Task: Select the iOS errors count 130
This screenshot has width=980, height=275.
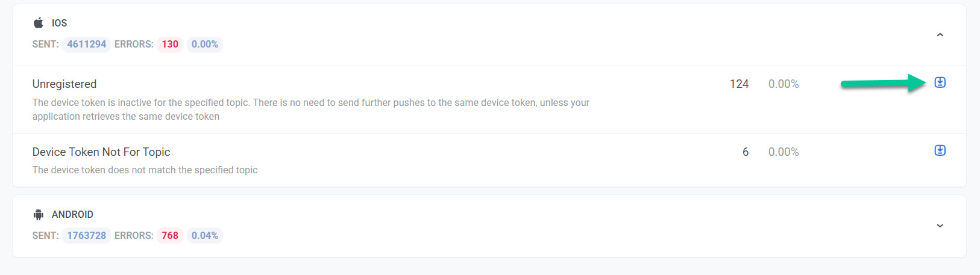Action: [x=170, y=44]
